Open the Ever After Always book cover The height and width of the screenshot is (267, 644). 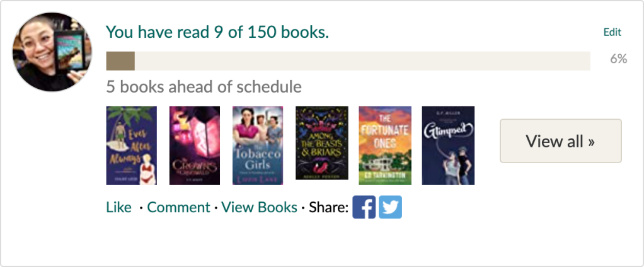[x=132, y=145]
